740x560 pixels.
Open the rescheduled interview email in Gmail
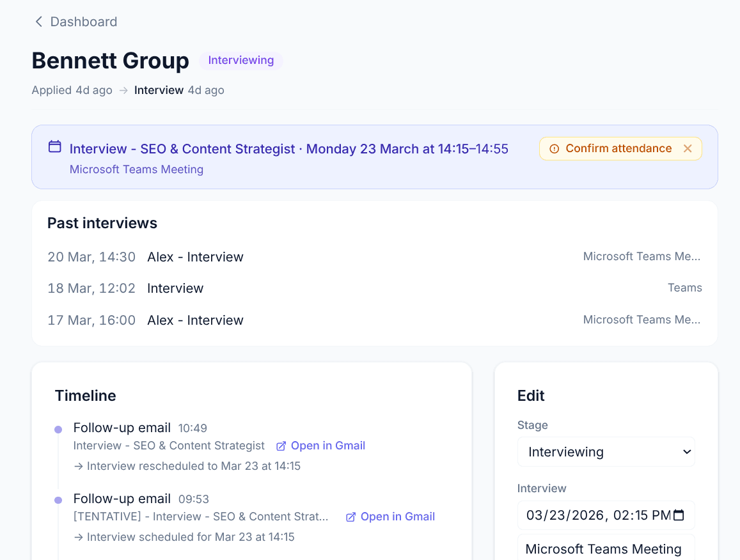pos(329,446)
